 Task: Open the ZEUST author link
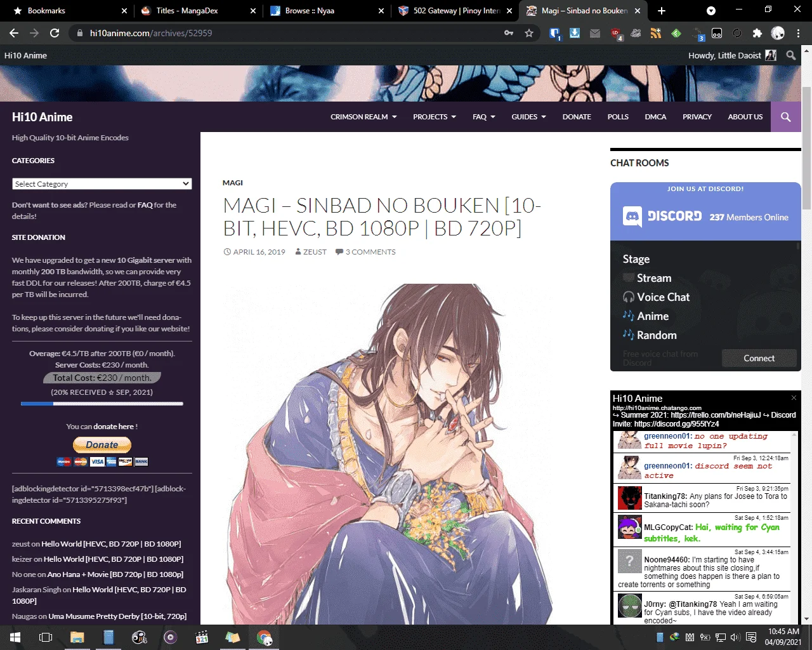[x=315, y=252]
